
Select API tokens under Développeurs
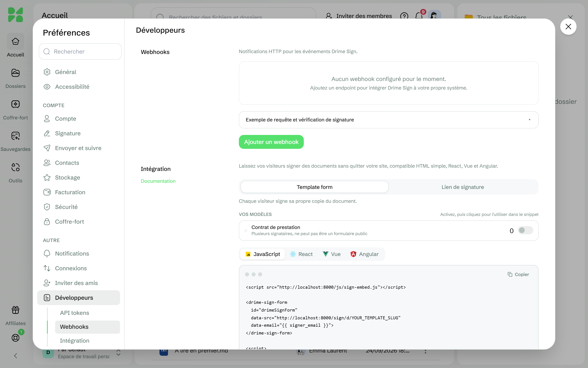pyautogui.click(x=87, y=313)
